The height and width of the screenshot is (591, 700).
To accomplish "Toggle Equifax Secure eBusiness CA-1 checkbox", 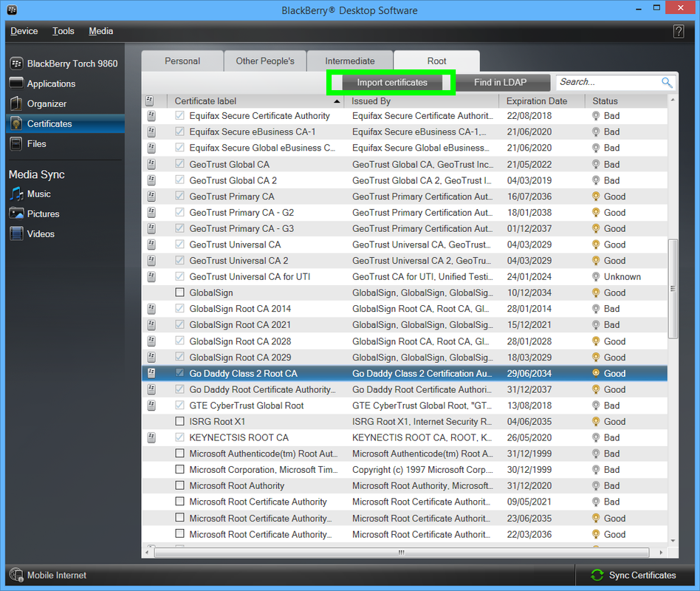I will (179, 131).
